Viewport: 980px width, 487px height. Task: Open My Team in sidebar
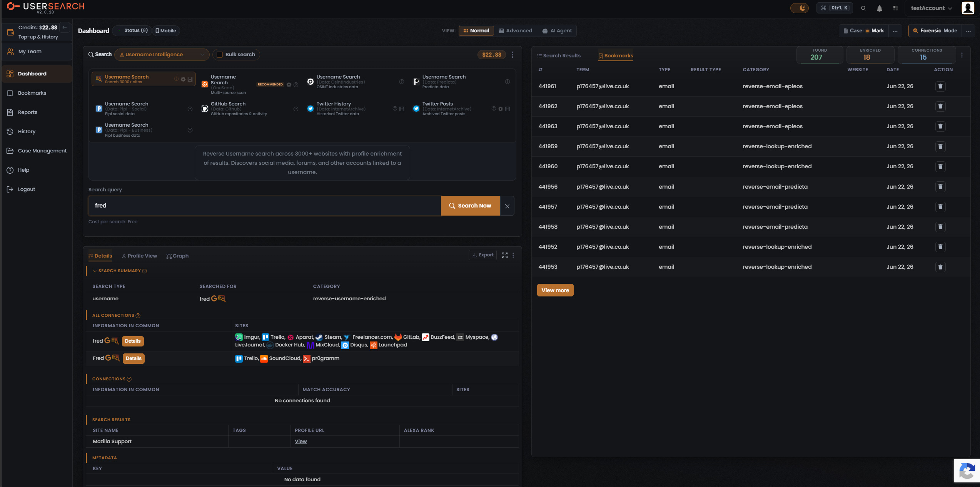coord(37,52)
